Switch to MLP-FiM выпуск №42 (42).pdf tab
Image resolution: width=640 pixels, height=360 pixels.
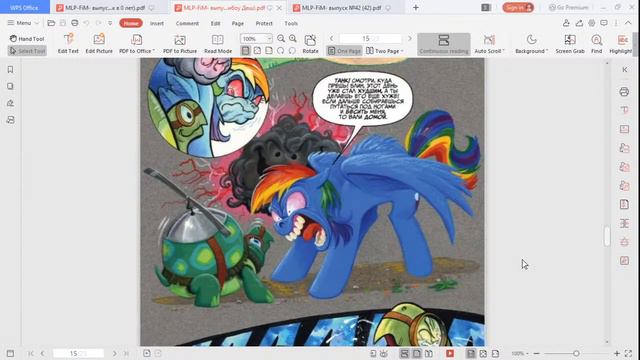341,7
